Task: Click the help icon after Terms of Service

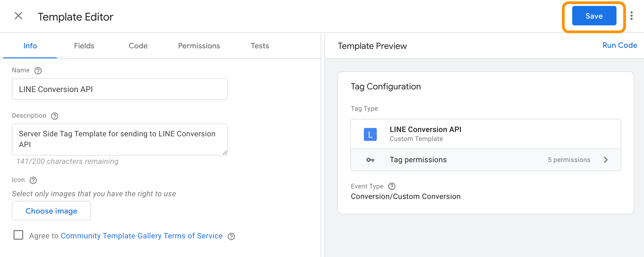Action: (231, 236)
